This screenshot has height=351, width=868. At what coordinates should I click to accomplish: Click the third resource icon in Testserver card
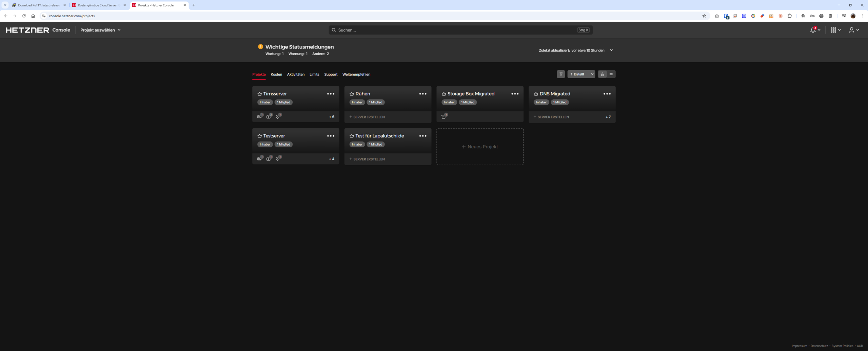pyautogui.click(x=278, y=158)
